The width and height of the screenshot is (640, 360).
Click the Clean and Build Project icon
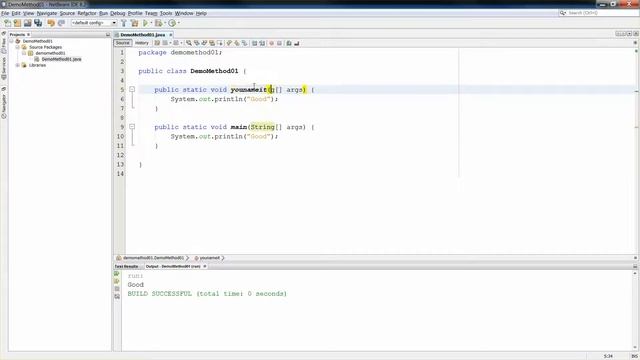coord(134,23)
